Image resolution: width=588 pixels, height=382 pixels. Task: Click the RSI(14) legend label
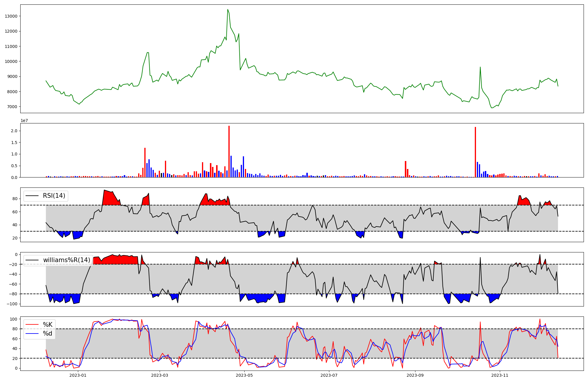[x=54, y=196]
